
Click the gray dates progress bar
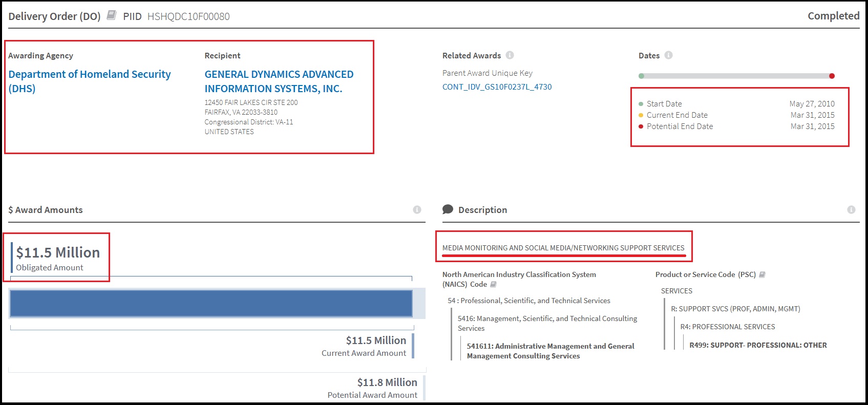[736, 76]
